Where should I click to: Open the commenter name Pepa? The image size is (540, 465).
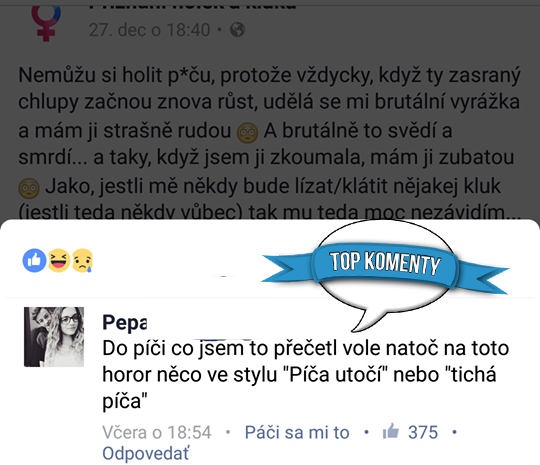click(125, 323)
